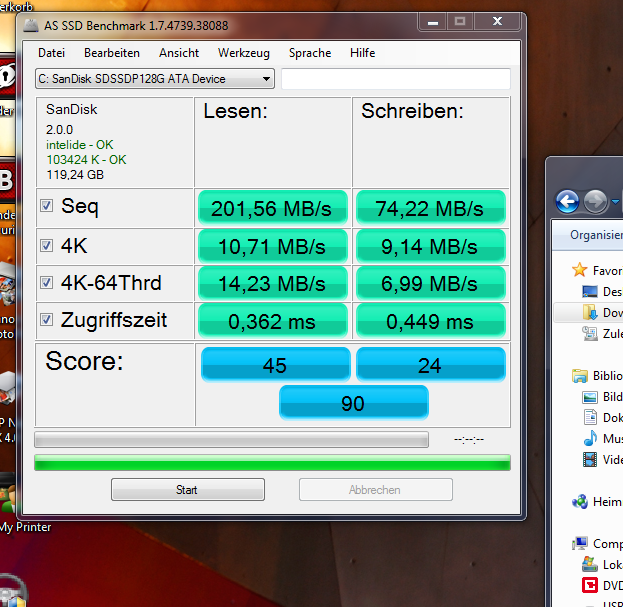Click Organisieren in the Explorer toolbar
Viewport: 623px width, 607px height.
(596, 235)
